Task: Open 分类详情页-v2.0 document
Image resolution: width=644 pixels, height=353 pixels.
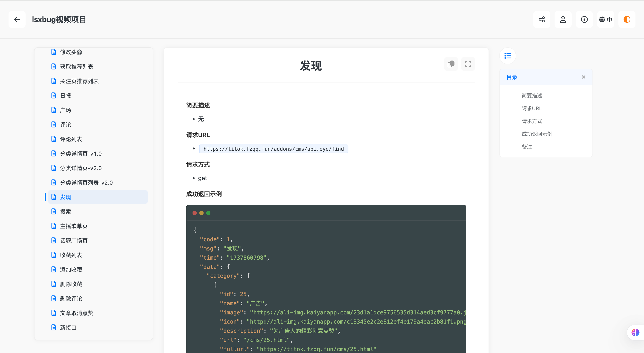Action: (x=81, y=168)
